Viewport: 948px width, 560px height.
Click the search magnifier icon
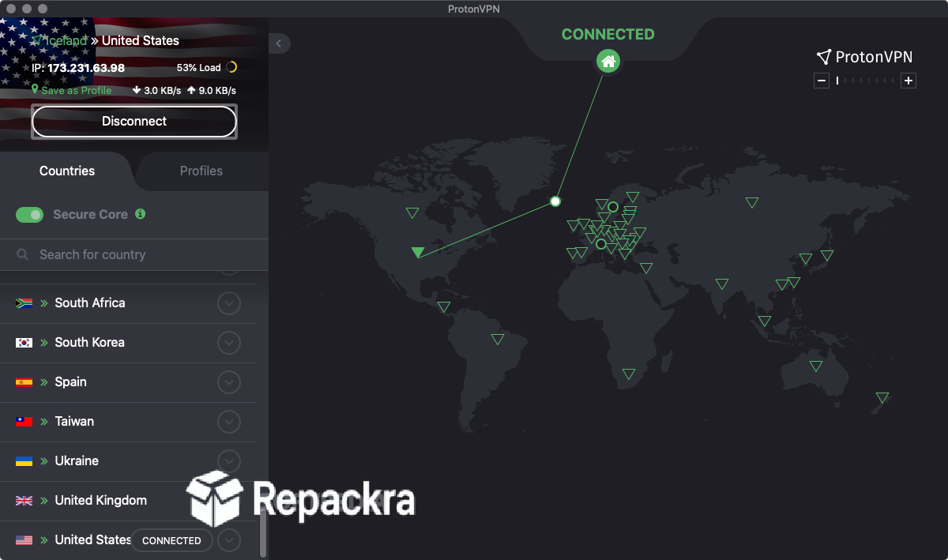(23, 254)
